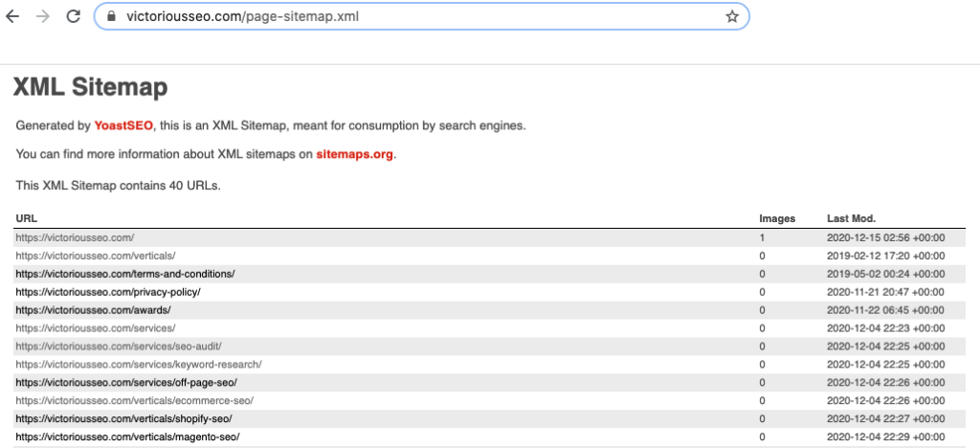Click the padlock site security icon
Viewport: 980px width, 448px height.
[x=110, y=16]
